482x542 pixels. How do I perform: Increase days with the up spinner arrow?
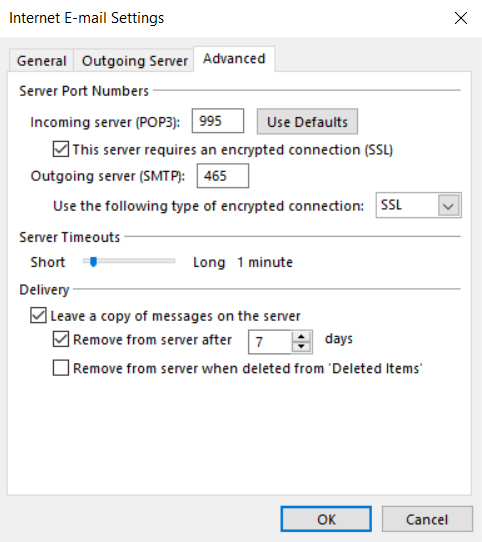pyautogui.click(x=302, y=337)
